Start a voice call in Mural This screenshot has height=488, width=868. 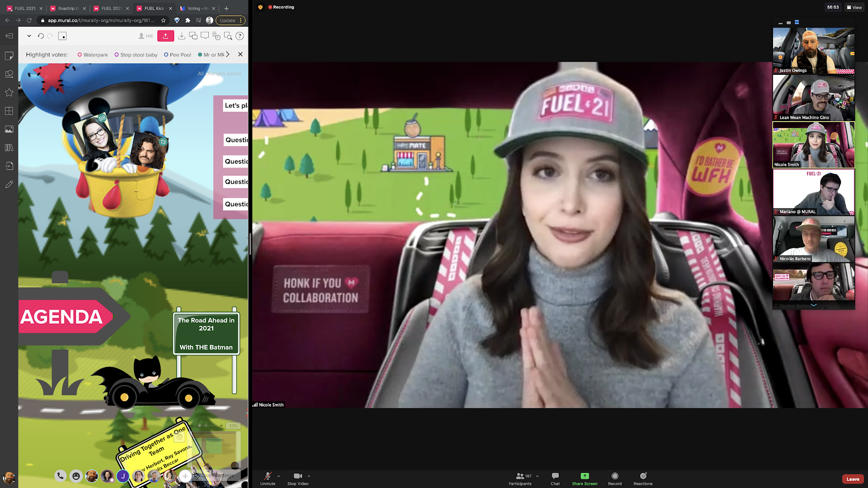click(x=60, y=476)
